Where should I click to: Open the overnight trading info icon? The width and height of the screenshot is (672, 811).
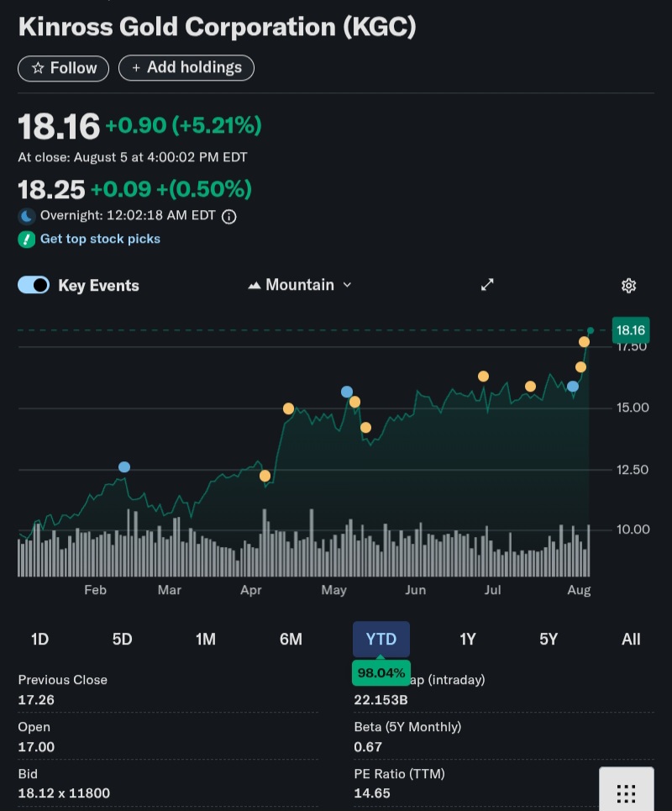point(229,216)
